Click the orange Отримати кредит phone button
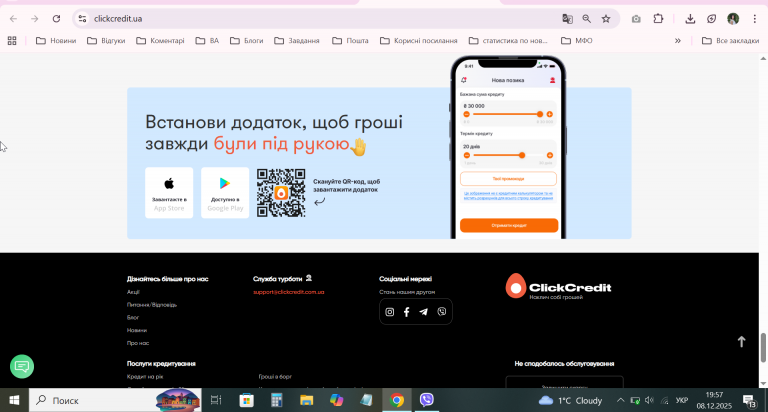This screenshot has width=768, height=412. [509, 225]
